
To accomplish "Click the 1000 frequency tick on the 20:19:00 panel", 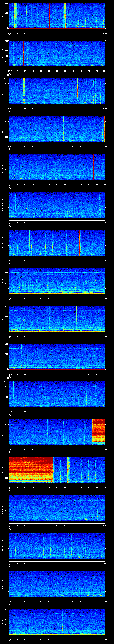I will pos(6,117).
